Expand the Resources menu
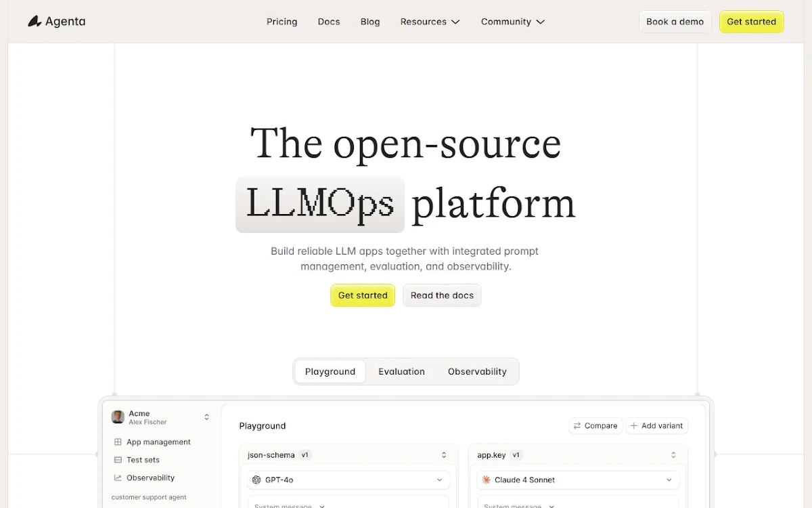 (430, 22)
